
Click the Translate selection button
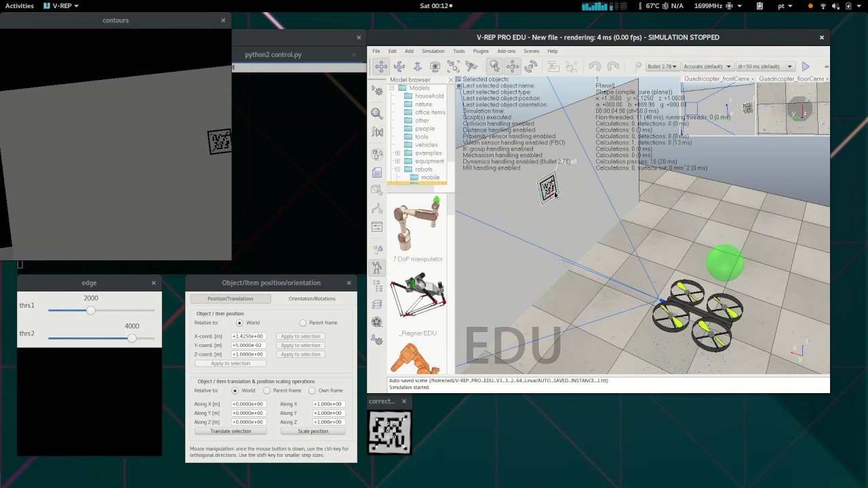coord(231,431)
